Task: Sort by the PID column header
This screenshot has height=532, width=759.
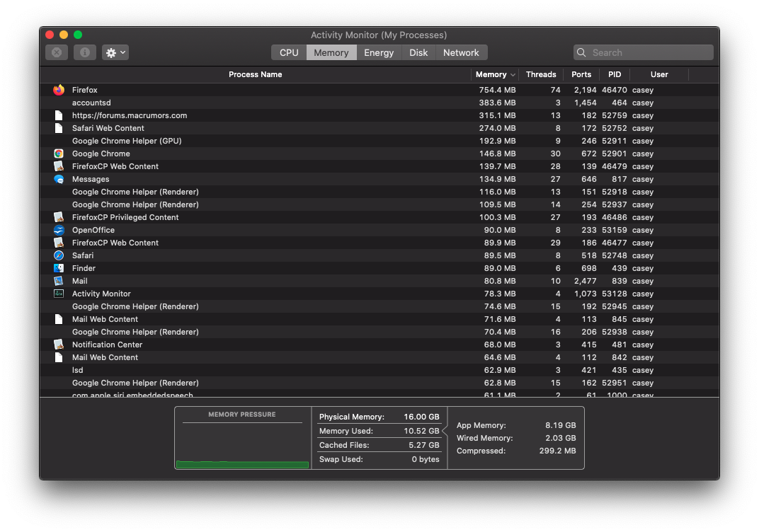Action: pyautogui.click(x=615, y=74)
